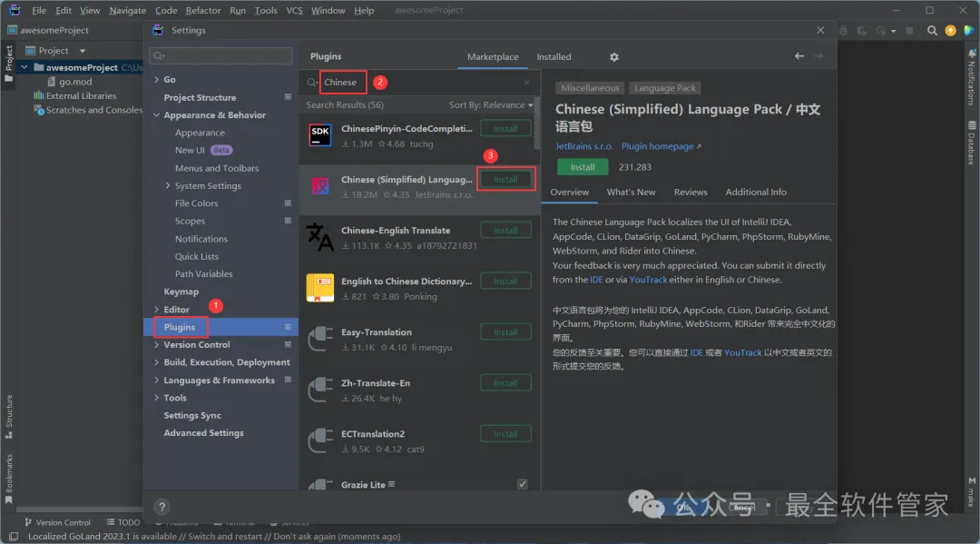Open the Refactor menu
The image size is (980, 544).
point(203,10)
